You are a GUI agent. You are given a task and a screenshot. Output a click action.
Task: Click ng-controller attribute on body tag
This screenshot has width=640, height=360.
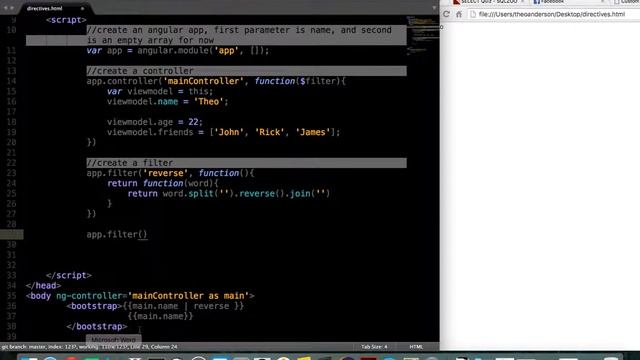pos(89,296)
